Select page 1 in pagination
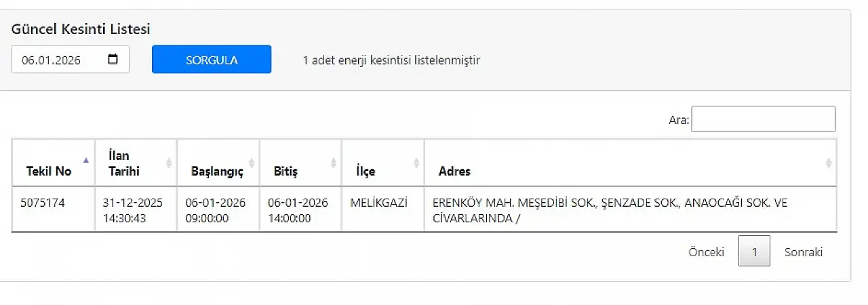 coord(754,252)
